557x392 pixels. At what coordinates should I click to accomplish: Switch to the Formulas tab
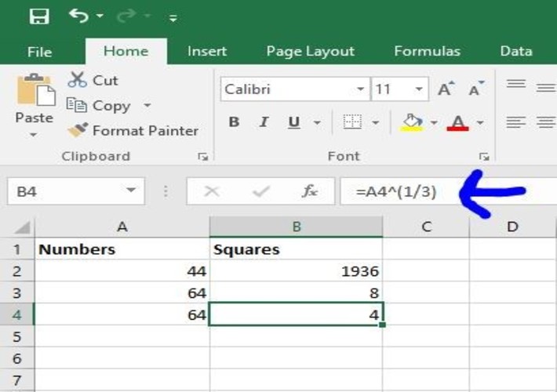tap(427, 52)
